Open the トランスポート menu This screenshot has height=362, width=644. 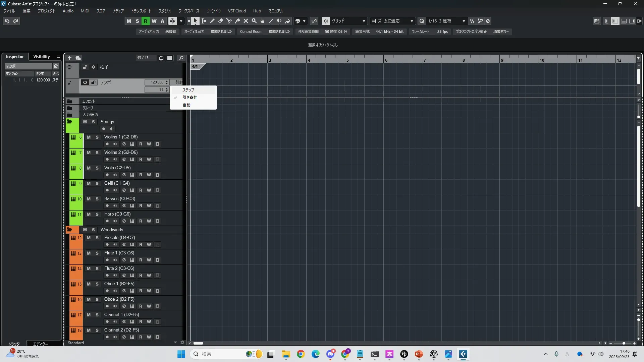click(141, 11)
